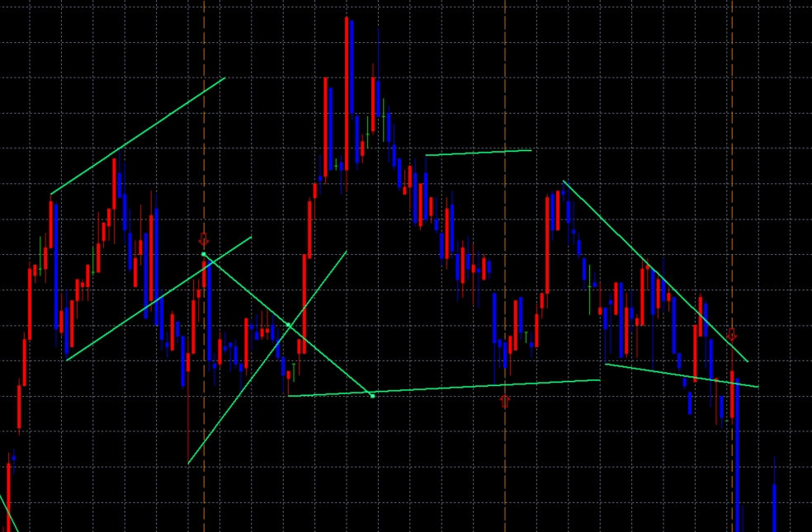Click the selected trendline's upper-left anchor point
The height and width of the screenshot is (532, 812).
click(204, 254)
